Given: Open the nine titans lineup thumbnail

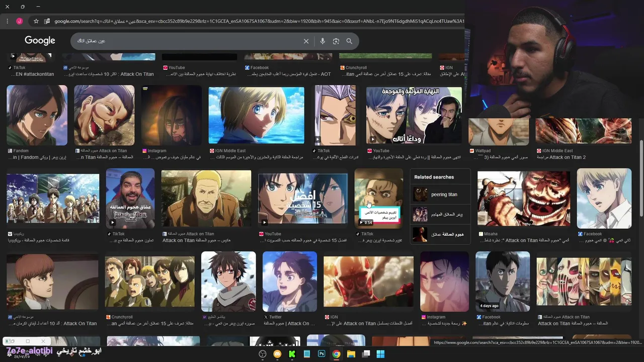Looking at the screenshot, I should point(584,282).
